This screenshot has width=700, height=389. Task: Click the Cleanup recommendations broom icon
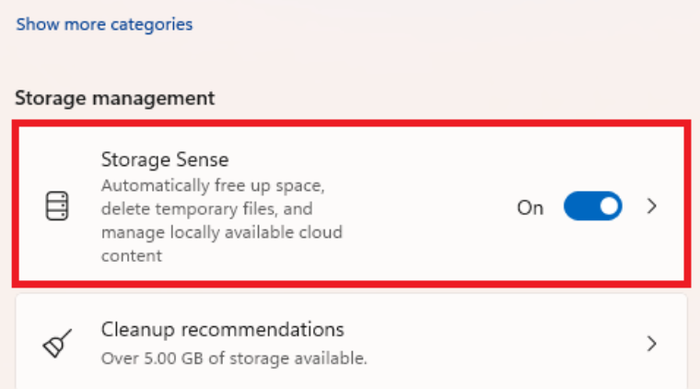tap(57, 343)
